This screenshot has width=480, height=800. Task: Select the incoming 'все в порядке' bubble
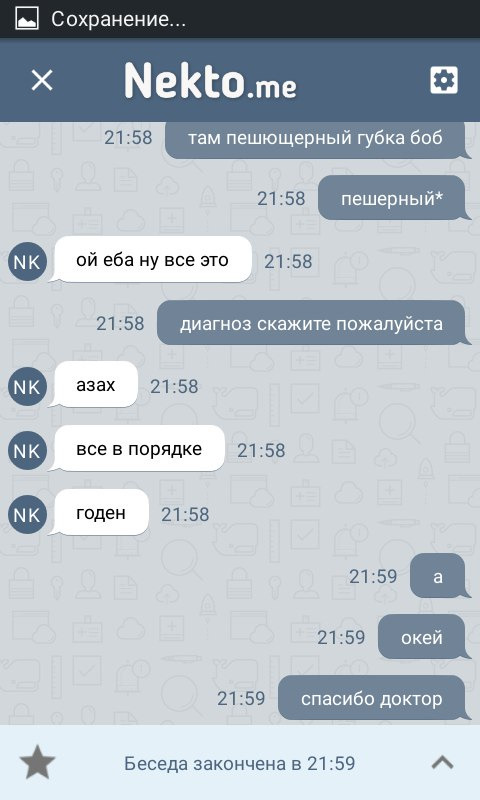coord(138,449)
